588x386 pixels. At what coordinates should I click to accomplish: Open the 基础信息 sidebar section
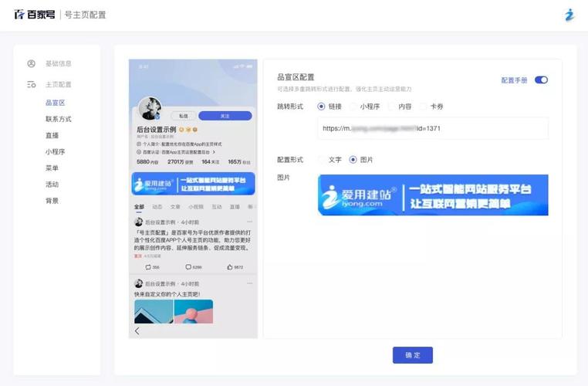(58, 64)
